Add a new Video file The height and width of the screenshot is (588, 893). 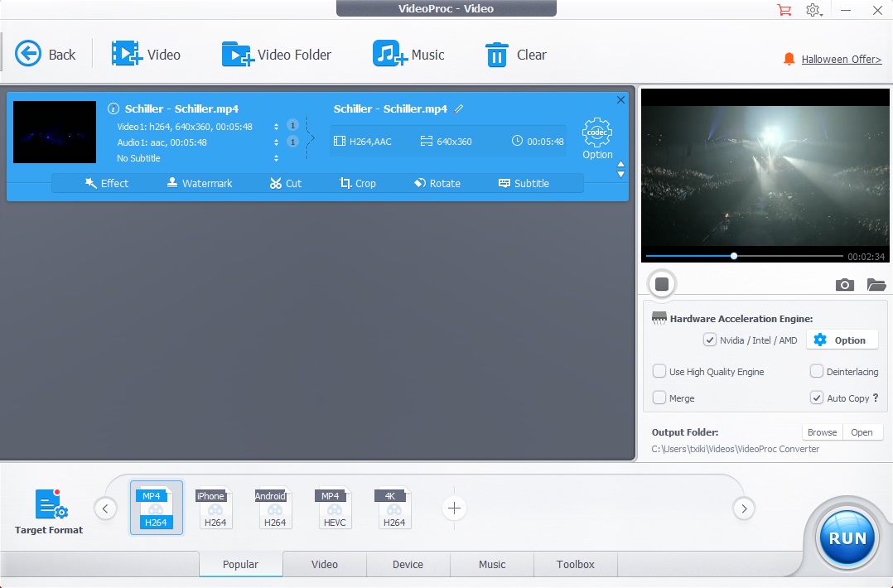(x=147, y=54)
